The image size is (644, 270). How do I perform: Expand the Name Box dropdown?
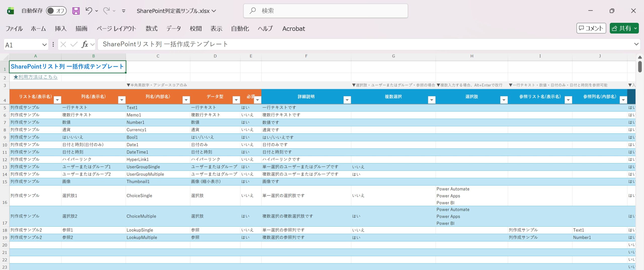pyautogui.click(x=44, y=45)
